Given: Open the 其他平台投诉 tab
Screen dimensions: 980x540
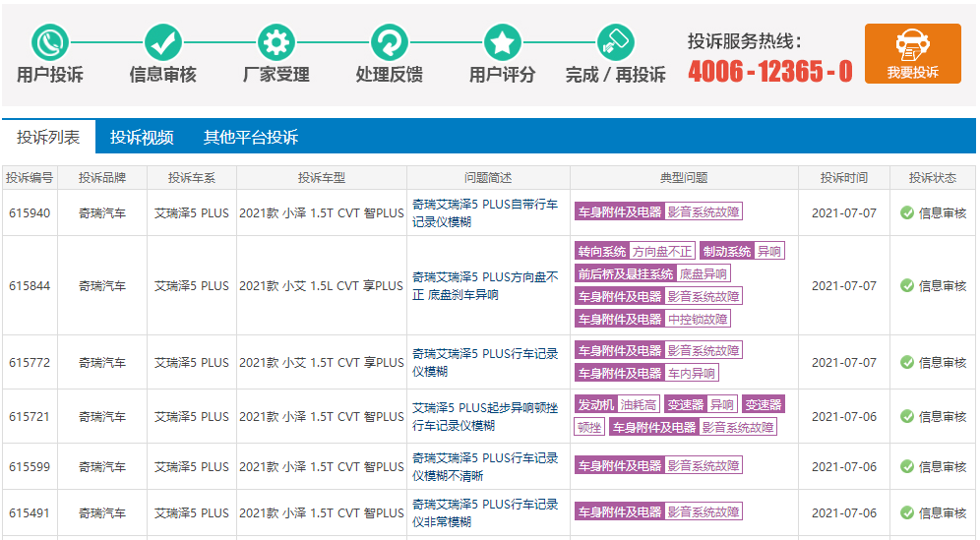Looking at the screenshot, I should coord(251,137).
